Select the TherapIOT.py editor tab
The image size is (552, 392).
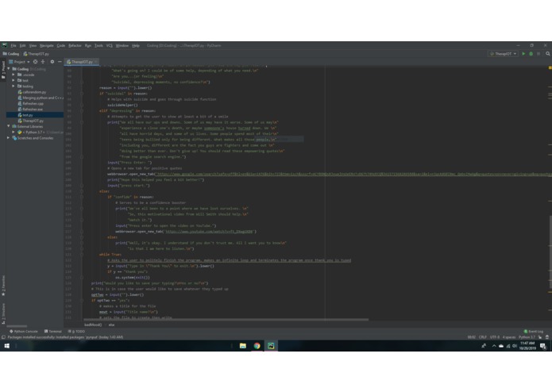(x=80, y=62)
